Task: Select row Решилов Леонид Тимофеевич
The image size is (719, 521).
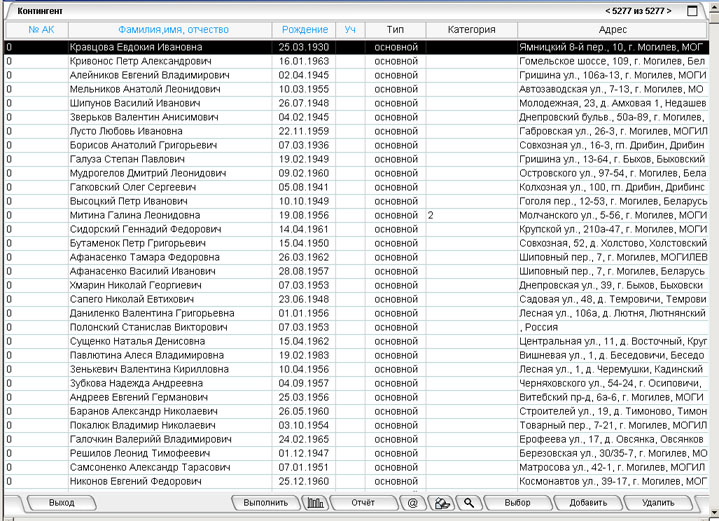Action: (356, 454)
